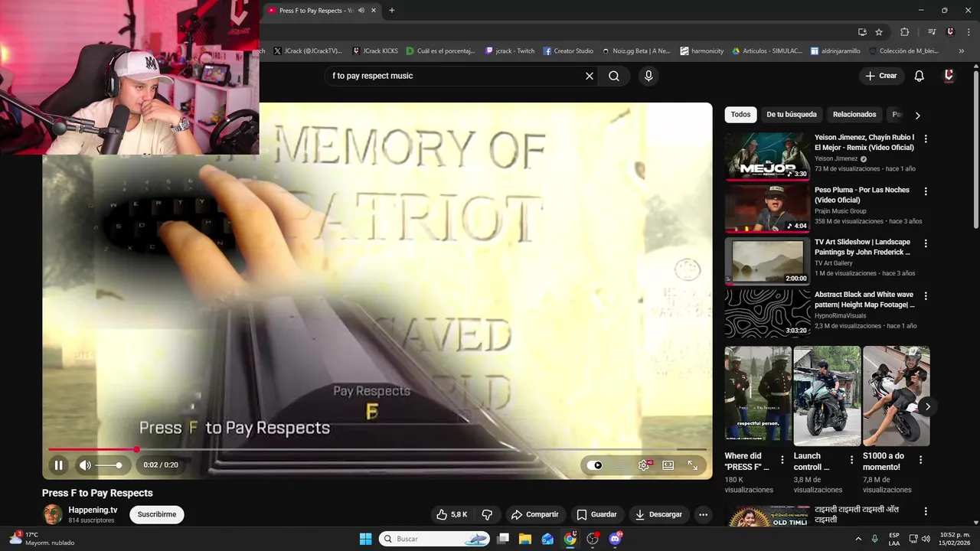Open Peso Pluma Por Las Noches video
The width and height of the screenshot is (980, 551).
click(x=767, y=209)
